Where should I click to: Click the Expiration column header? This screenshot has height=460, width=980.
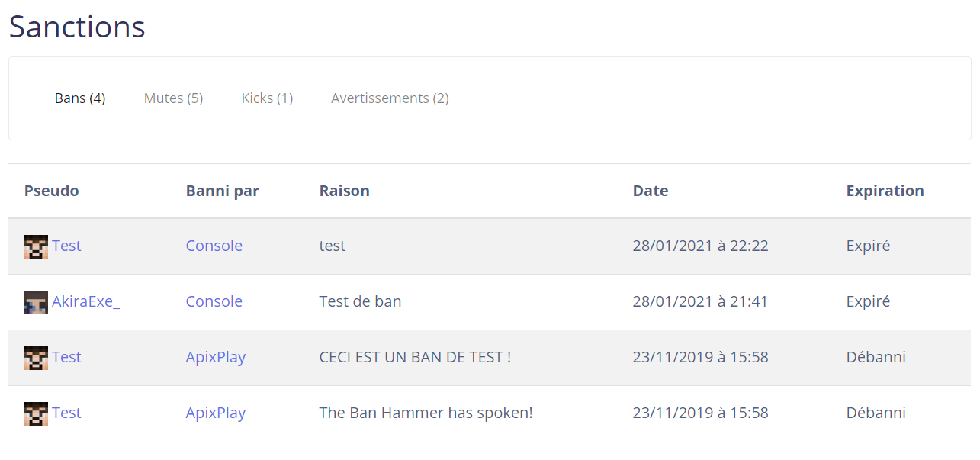(885, 191)
